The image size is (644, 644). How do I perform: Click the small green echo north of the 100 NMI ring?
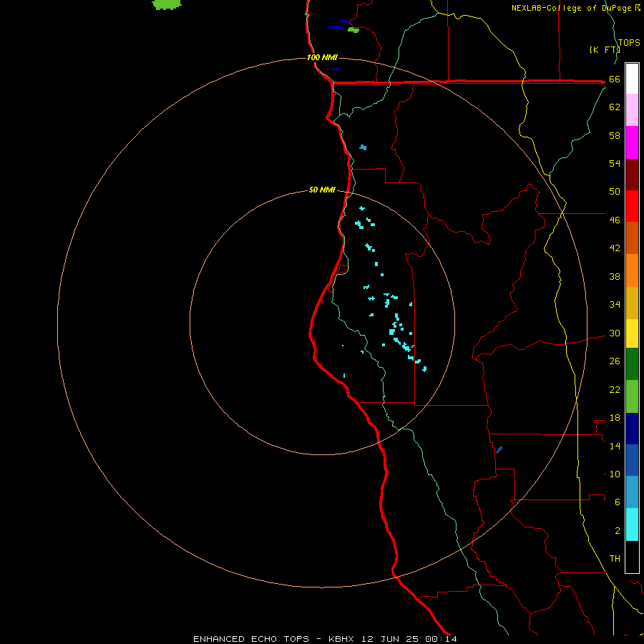pos(353,30)
